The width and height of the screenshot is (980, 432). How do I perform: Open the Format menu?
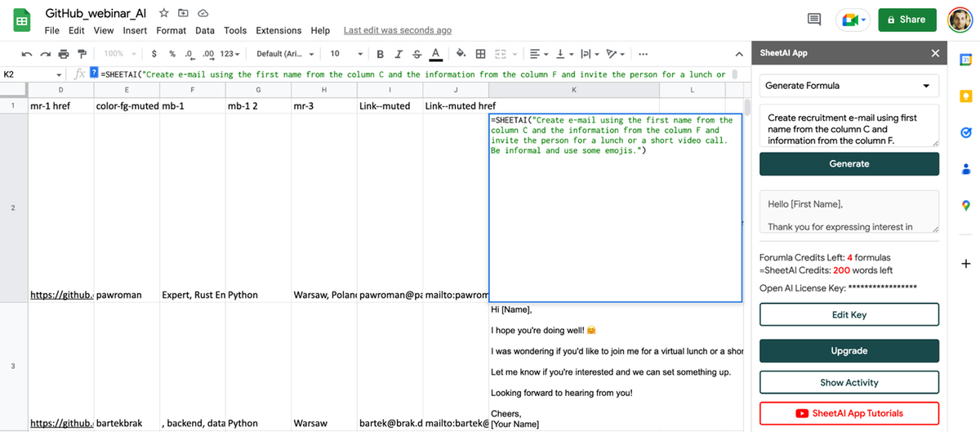(171, 30)
